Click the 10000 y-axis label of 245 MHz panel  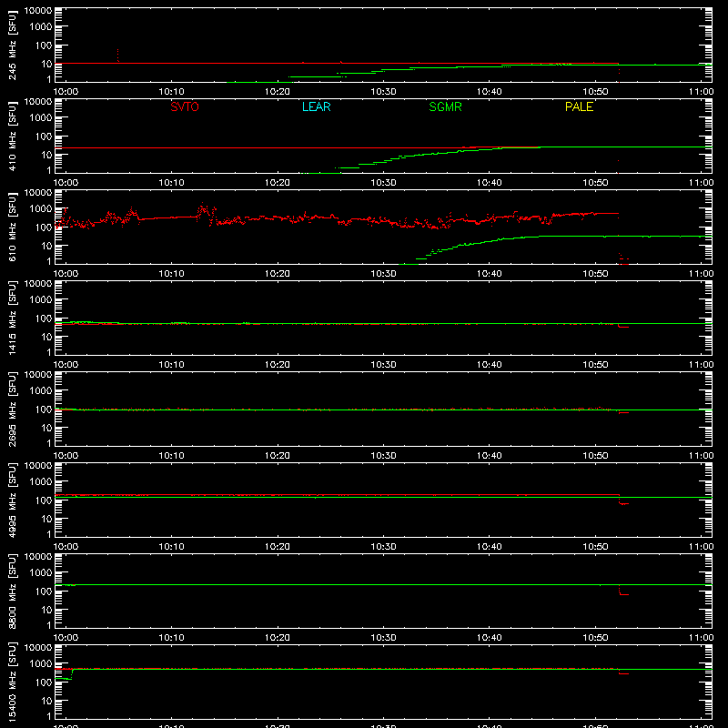pos(38,11)
